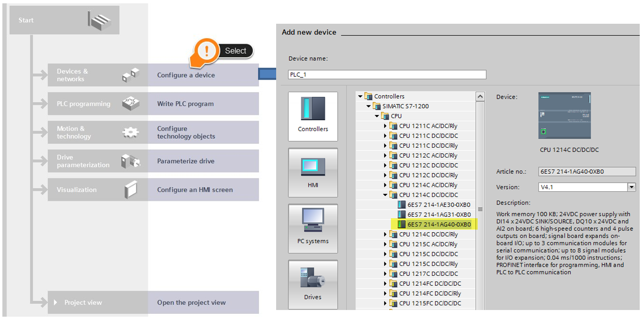Expand CPU 1217C DC/DC/DC
Image resolution: width=644 pixels, height=320 pixels.
click(x=385, y=273)
